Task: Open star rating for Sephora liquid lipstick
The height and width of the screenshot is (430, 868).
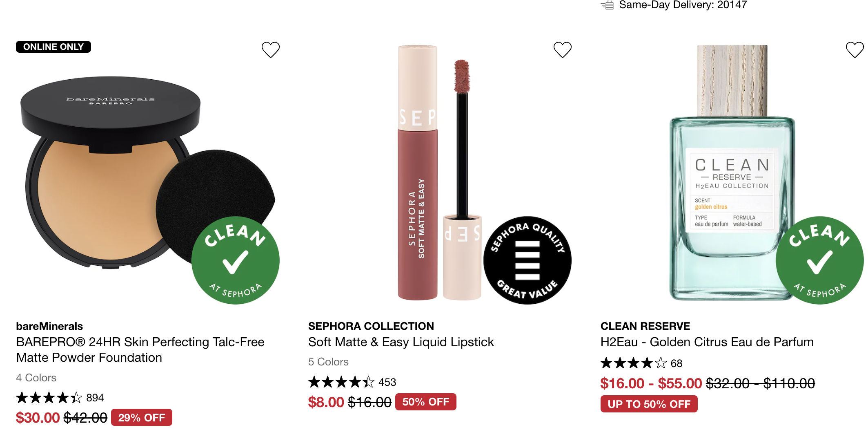Action: 341,382
